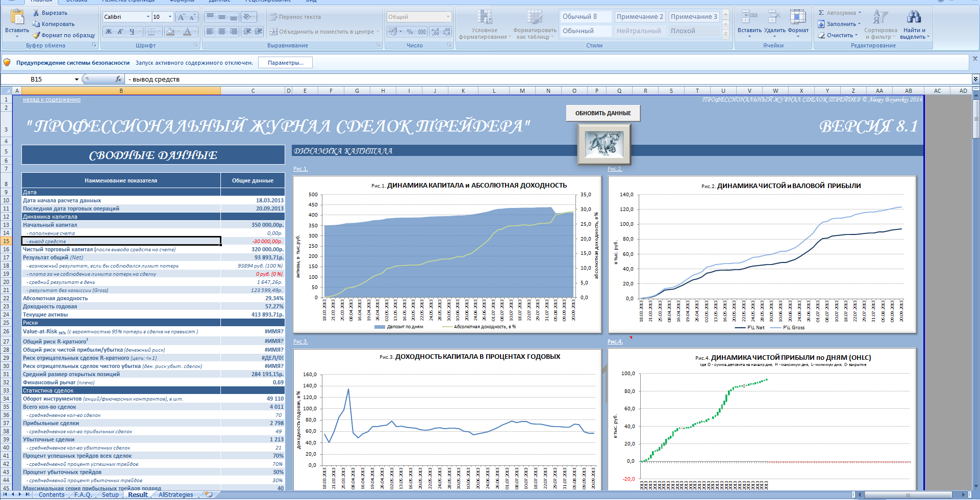Viewport: 980px width, 500px height.
Task: Click the Find and Select binoculars icon
Action: click(914, 17)
